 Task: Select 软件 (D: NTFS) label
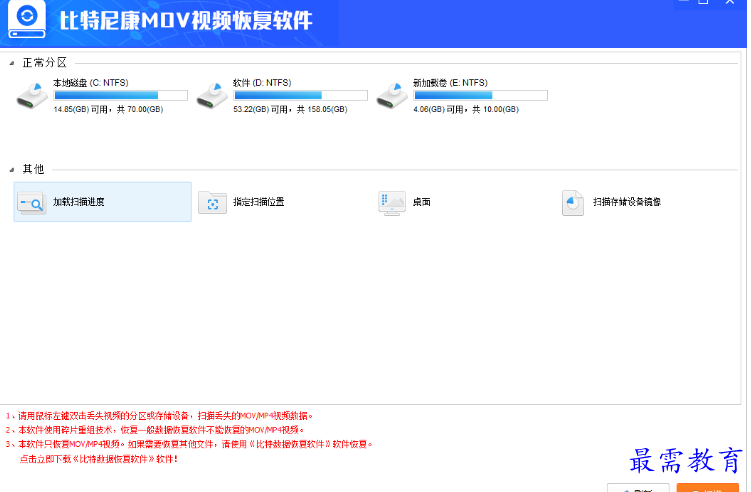[262, 83]
